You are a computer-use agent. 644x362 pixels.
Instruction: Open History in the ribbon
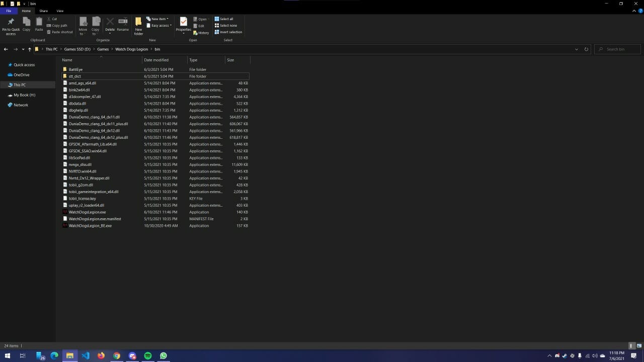point(201,33)
